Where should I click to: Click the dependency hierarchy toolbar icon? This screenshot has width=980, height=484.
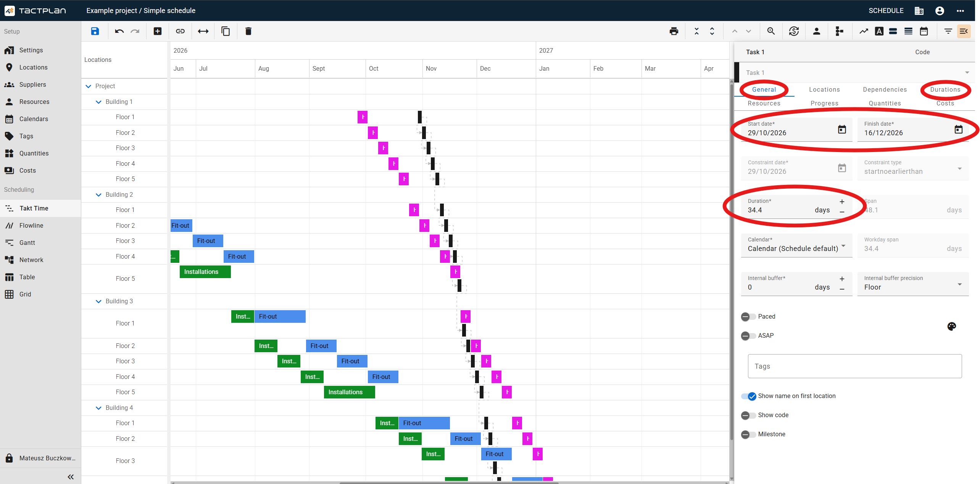(839, 31)
